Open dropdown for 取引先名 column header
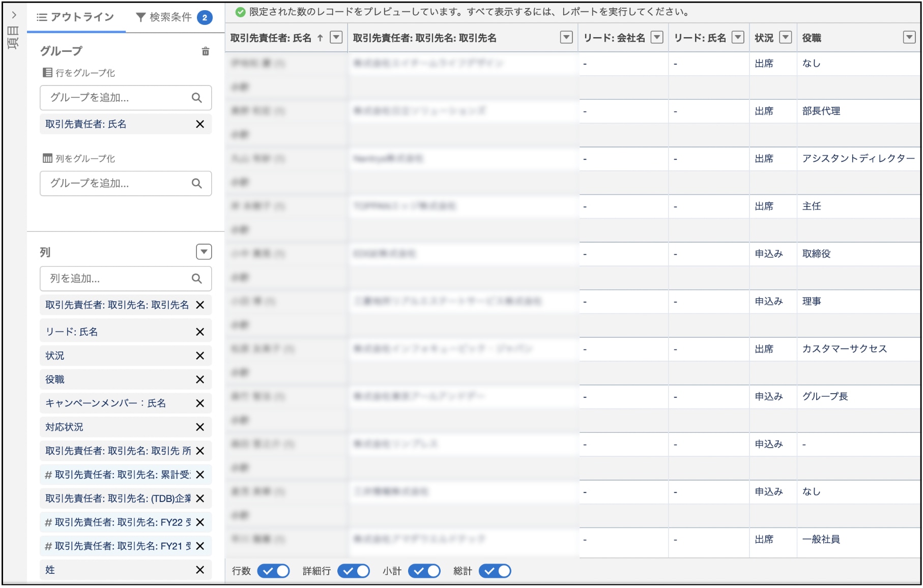Image resolution: width=923 pixels, height=588 pixels. pyautogui.click(x=566, y=37)
